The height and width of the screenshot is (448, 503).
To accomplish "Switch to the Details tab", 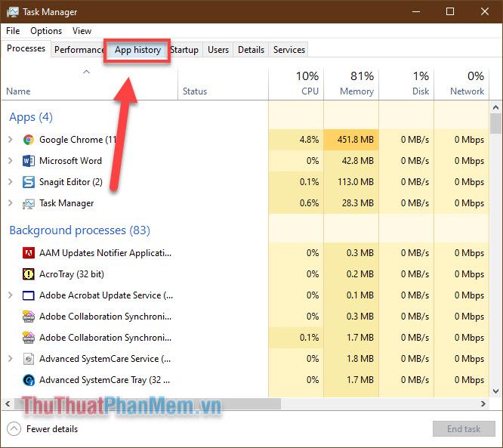I will pyautogui.click(x=251, y=50).
